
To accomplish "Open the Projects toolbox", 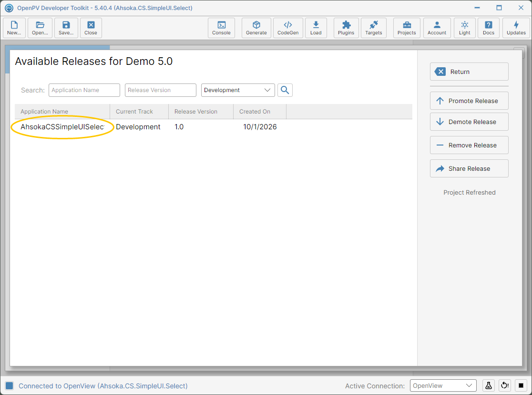I will 407,28.
